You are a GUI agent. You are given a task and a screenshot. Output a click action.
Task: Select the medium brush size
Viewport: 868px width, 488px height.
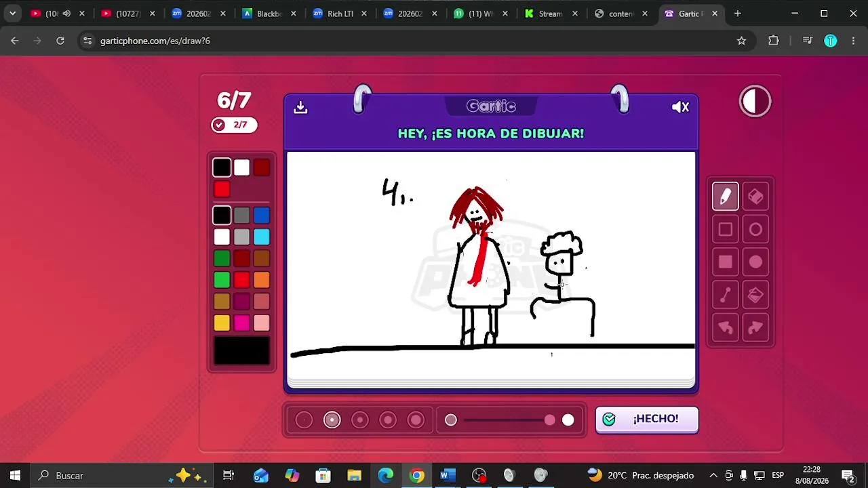(360, 420)
